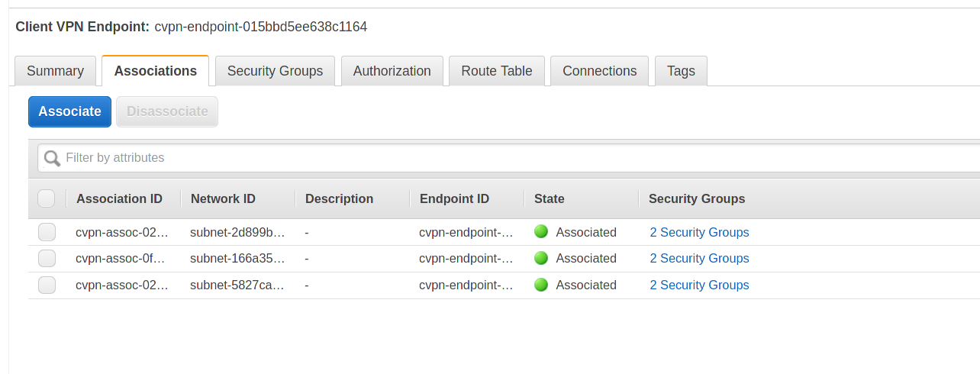Toggle the select-all checkbox in table header

[47, 198]
